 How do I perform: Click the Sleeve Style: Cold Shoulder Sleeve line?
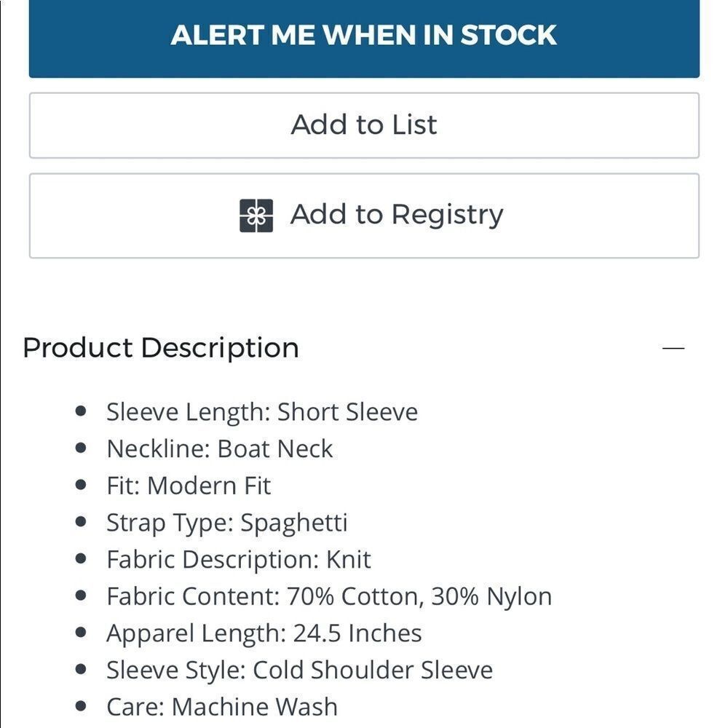pos(299,670)
